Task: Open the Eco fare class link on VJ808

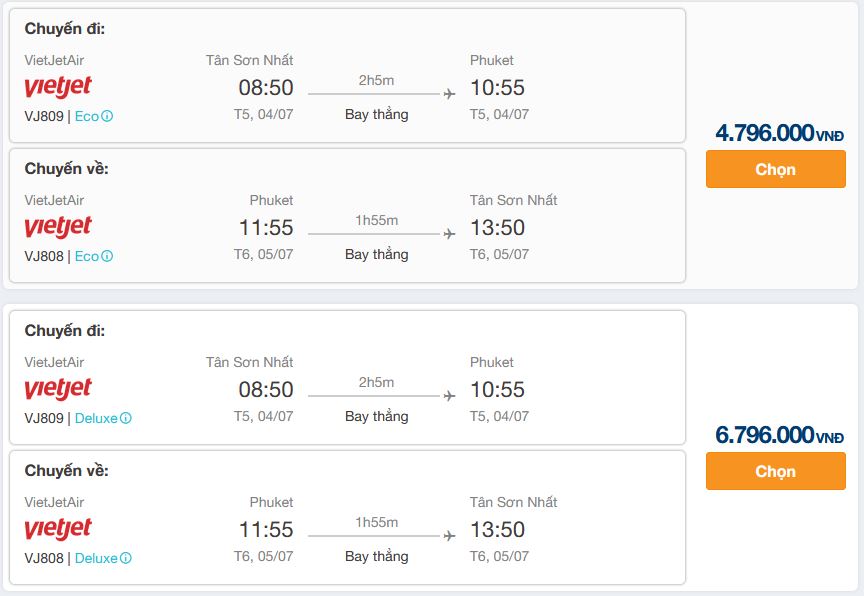Action: coord(87,256)
